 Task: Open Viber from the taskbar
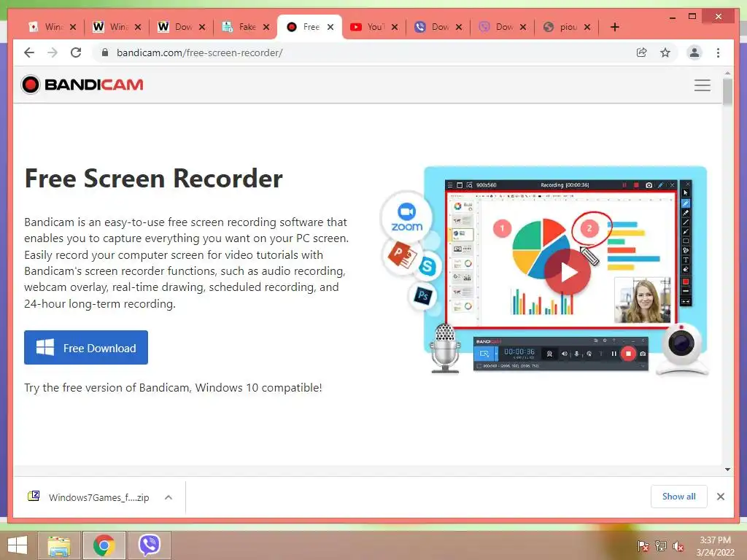click(150, 545)
